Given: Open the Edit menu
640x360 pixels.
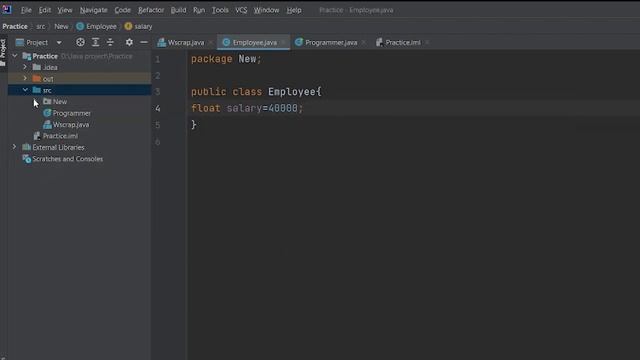Looking at the screenshot, I should click(44, 10).
